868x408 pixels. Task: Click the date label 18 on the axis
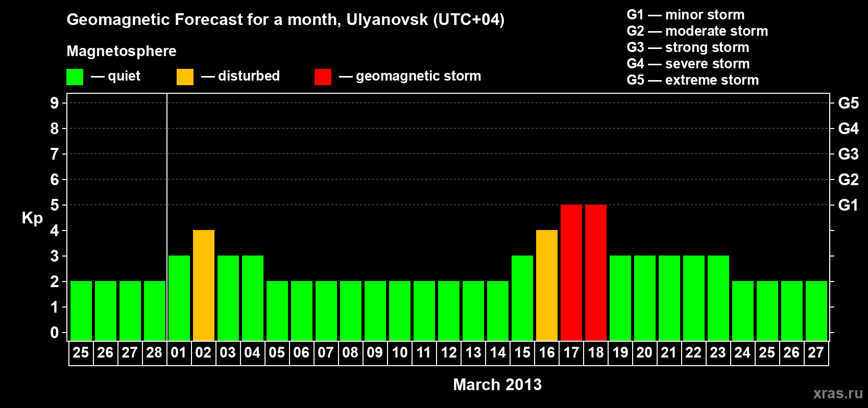[x=596, y=353]
